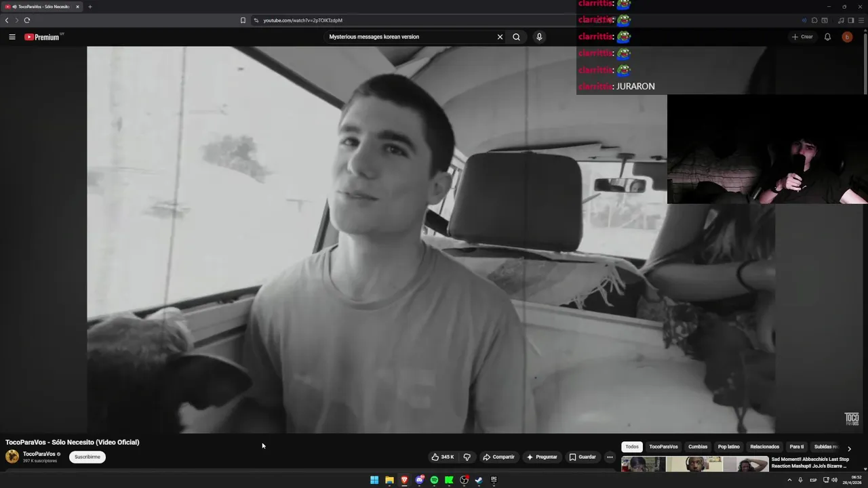Close the TocoParaVos browser tab
This screenshot has width=868, height=488.
pos(77,7)
